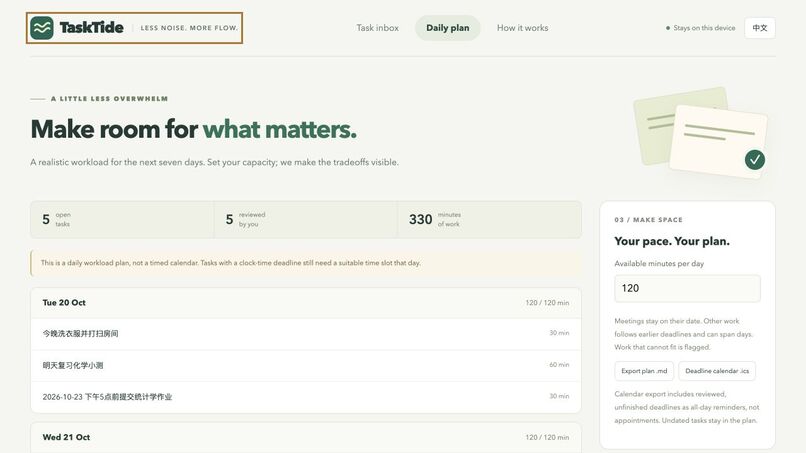The height and width of the screenshot is (453, 806).
Task: Focus the Available minutes per day field
Action: (x=687, y=288)
